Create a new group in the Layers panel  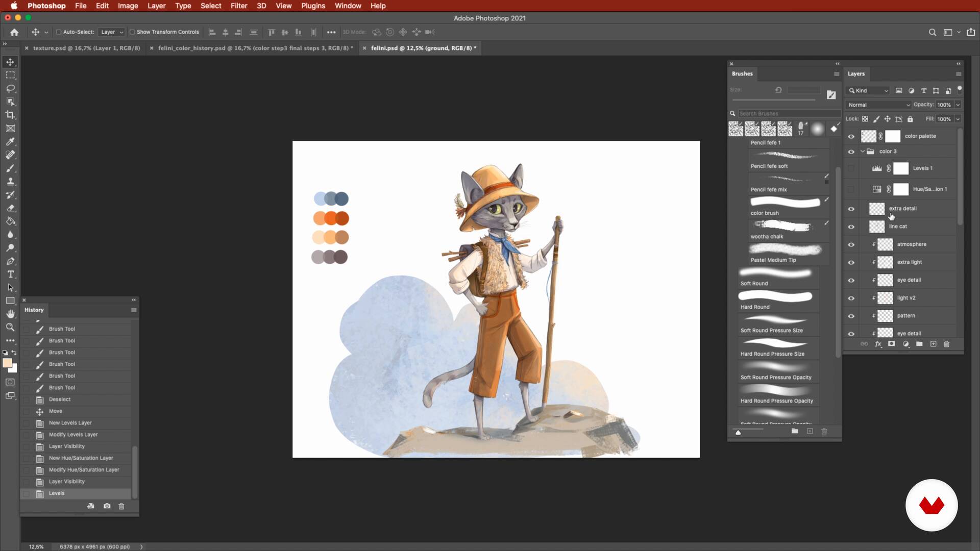(919, 344)
